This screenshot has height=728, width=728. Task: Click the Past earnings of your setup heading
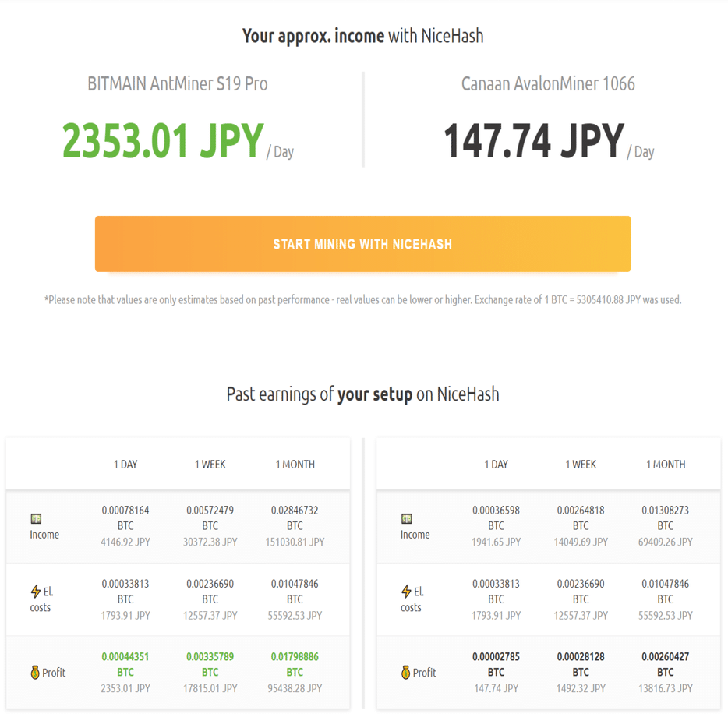point(363,394)
